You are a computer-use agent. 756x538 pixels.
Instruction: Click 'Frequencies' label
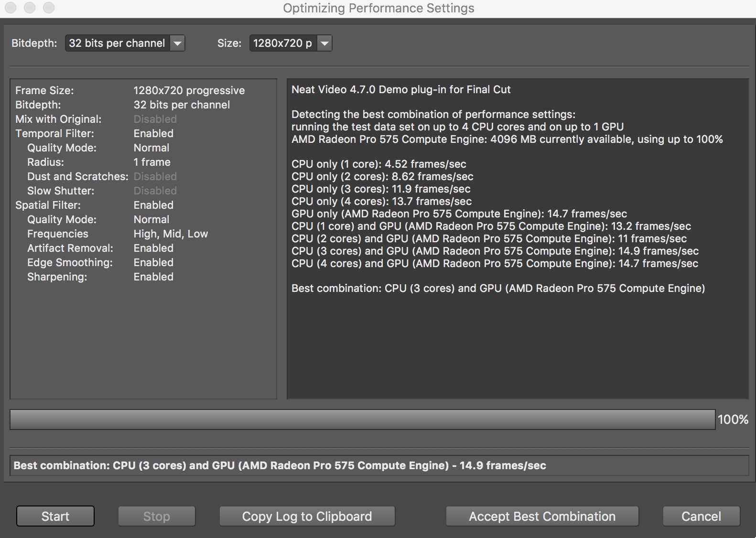(58, 234)
